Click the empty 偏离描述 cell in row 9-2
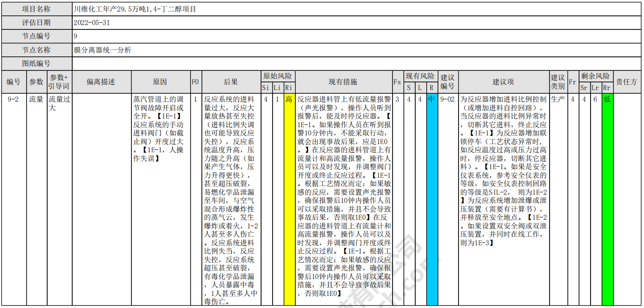Screen dimensions: 644x308 [102, 200]
